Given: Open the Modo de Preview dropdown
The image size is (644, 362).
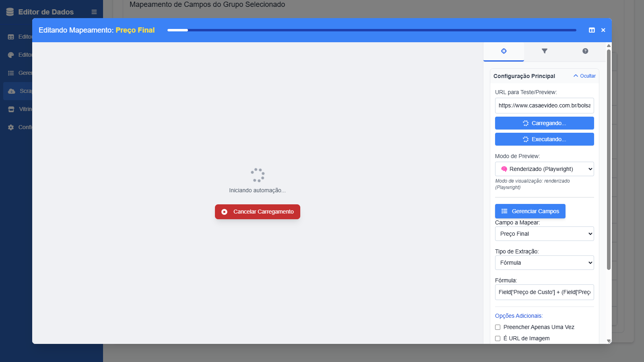Looking at the screenshot, I should (544, 169).
